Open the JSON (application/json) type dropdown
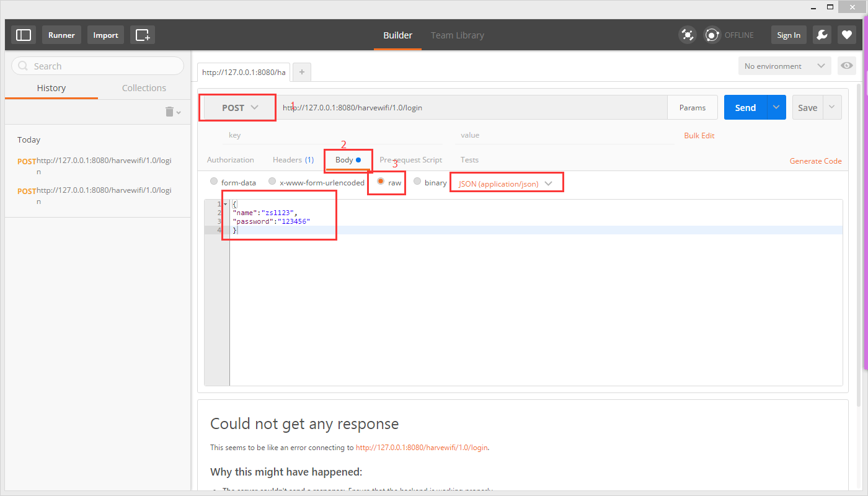Viewport: 868px width, 496px height. (505, 184)
